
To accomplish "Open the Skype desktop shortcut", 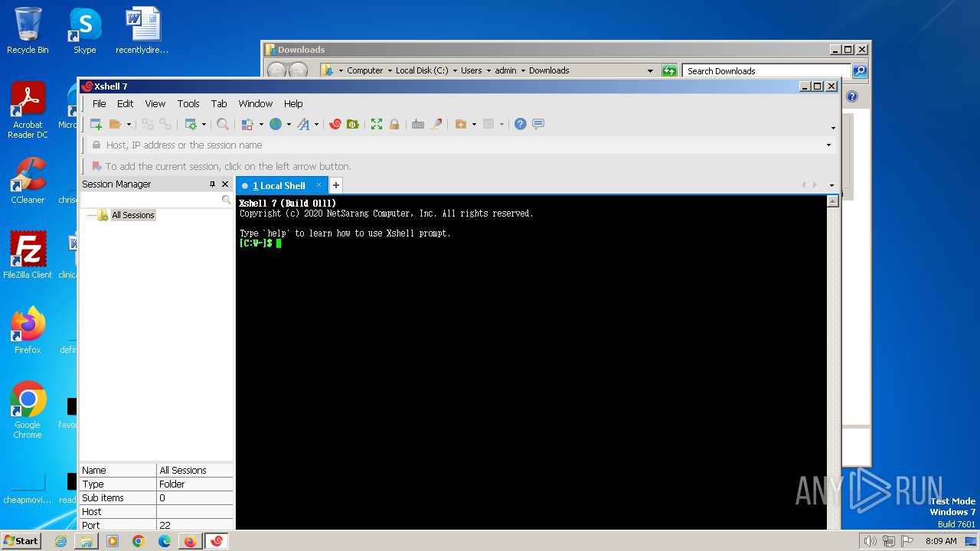I will pos(85,31).
